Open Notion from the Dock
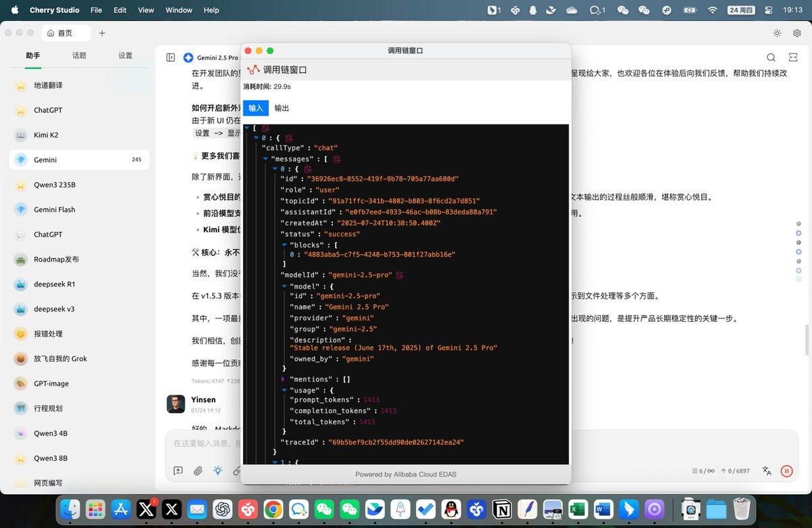 pos(503,509)
